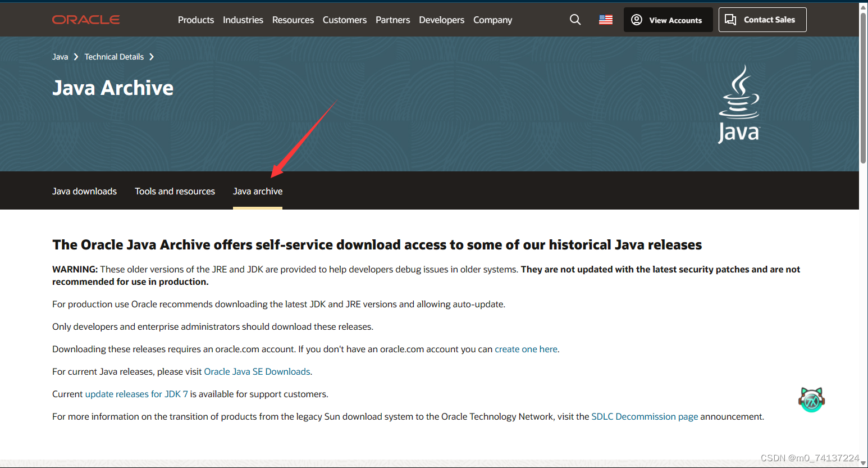Screen dimensions: 868x468
Task: Switch to Tools and resources tab
Action: tap(175, 191)
